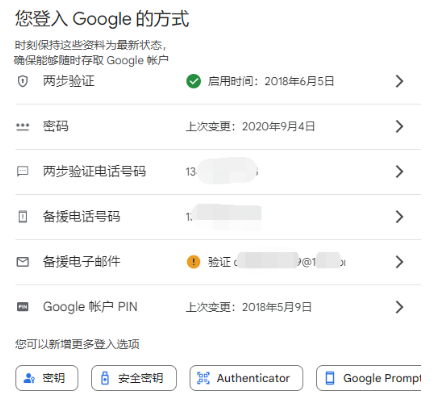Expand the 两步验证 row chevron
Screen dimensions: 437x398
[399, 81]
